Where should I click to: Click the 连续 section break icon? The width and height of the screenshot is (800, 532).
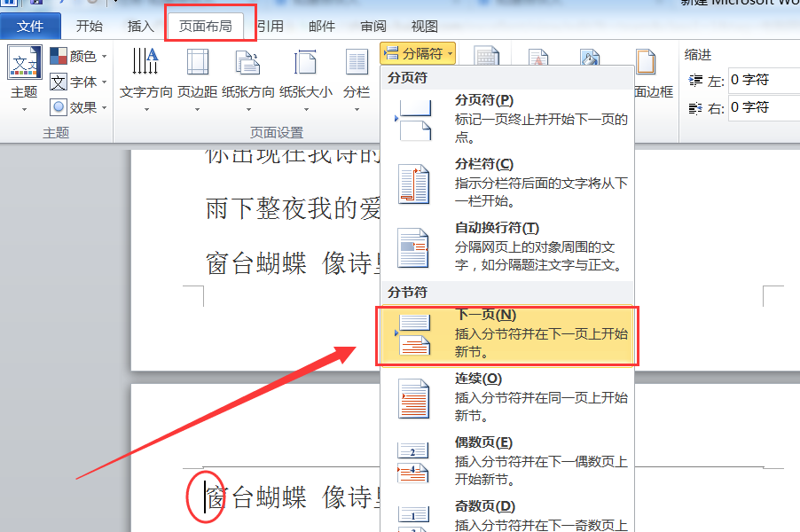pos(414,398)
